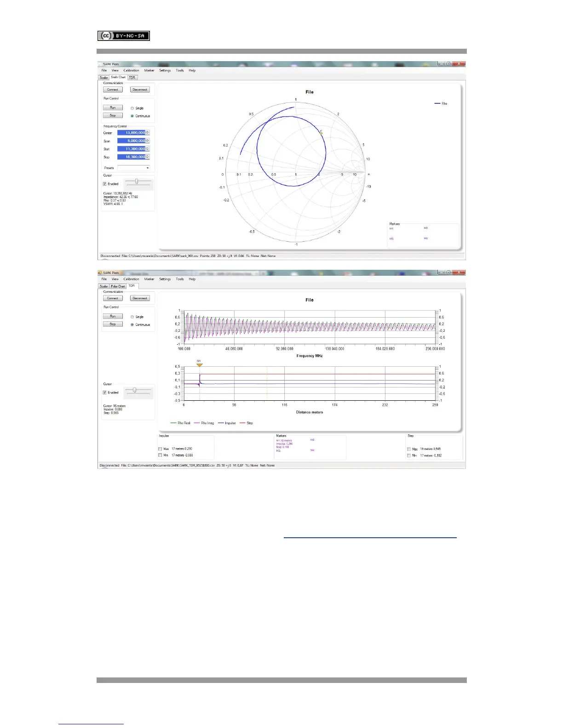Open the File menu in the Smith Chart window

pyautogui.click(x=104, y=70)
